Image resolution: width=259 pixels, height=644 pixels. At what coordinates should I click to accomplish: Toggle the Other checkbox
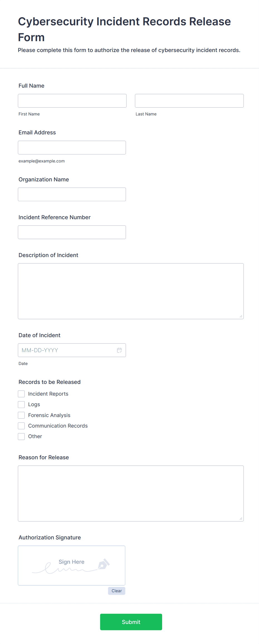pyautogui.click(x=21, y=436)
